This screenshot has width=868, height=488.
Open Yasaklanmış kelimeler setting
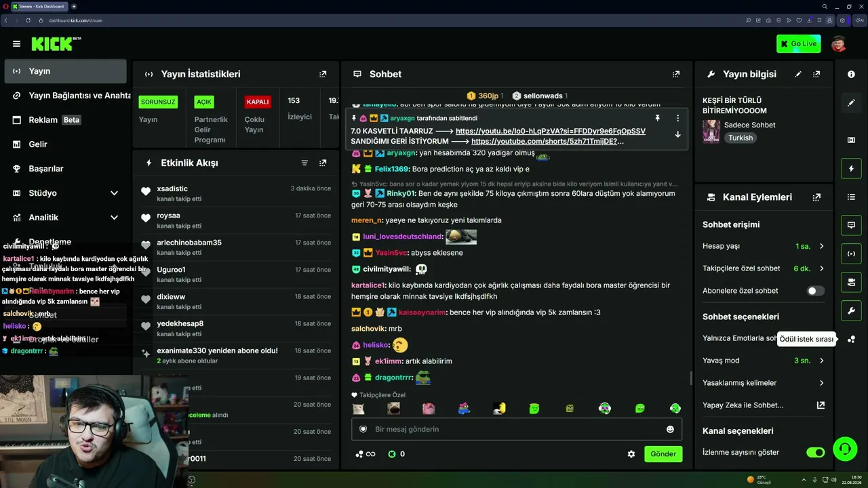[764, 383]
